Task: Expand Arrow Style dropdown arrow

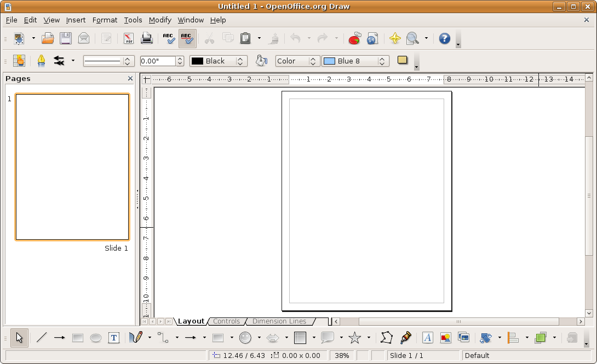Action: click(x=73, y=61)
